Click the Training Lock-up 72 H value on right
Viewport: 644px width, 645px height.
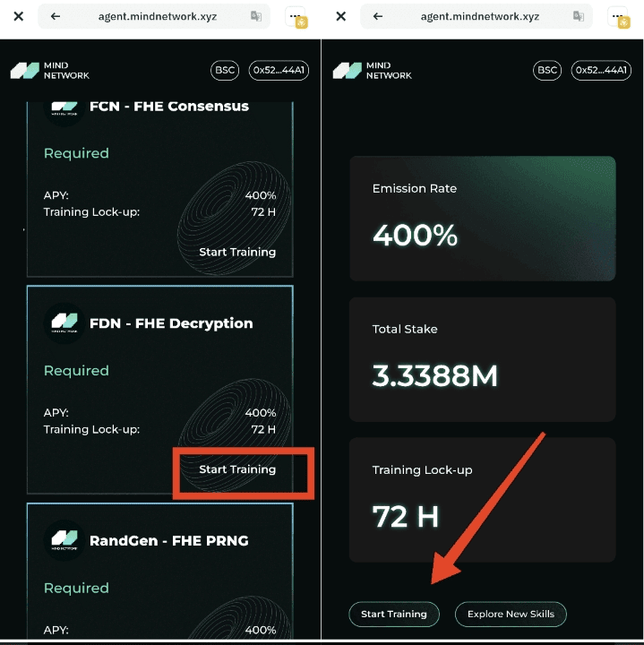pos(406,517)
